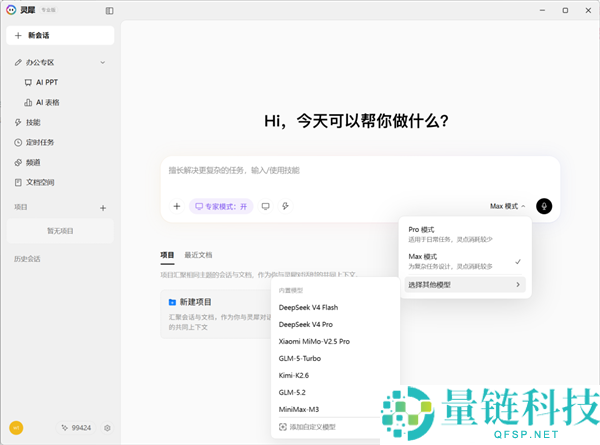Image resolution: width=600 pixels, height=445 pixels.
Task: Click the Lingxi app logo icon
Action: 11,10
